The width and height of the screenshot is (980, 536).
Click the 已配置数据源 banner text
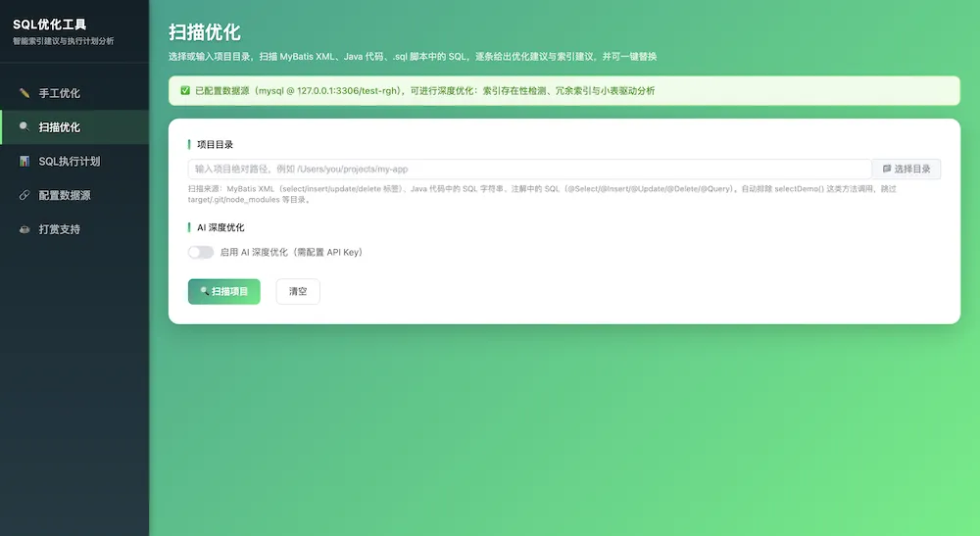tap(425, 90)
